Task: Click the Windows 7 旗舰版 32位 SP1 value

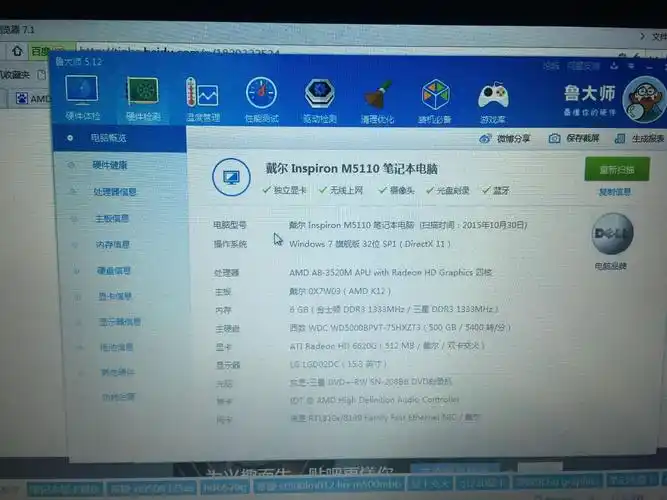Action: click(x=370, y=244)
